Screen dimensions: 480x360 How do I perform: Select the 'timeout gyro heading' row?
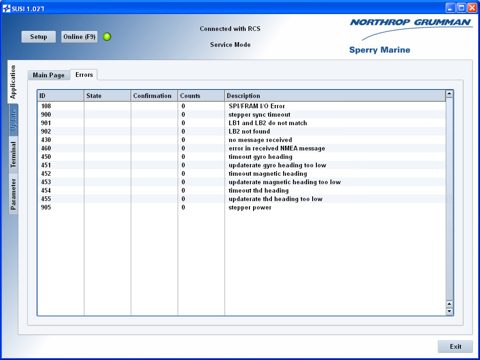tap(241, 157)
